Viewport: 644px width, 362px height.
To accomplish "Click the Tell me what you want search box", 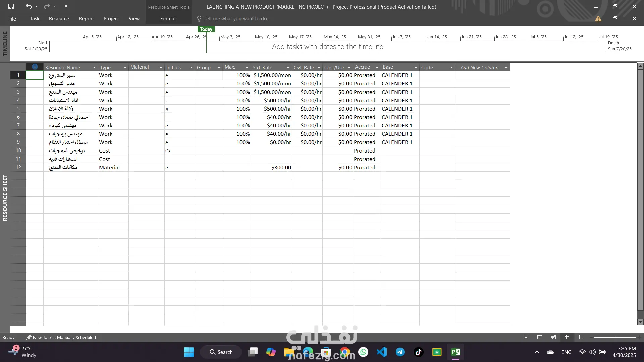I will click(236, 19).
